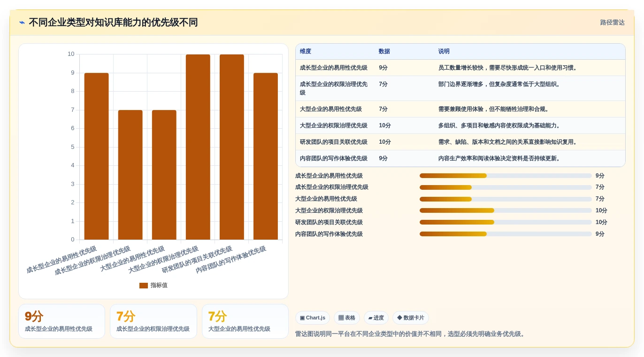Click table cell 内容团队的写作体验优先级
The width and height of the screenshot is (644, 357).
pyautogui.click(x=334, y=158)
